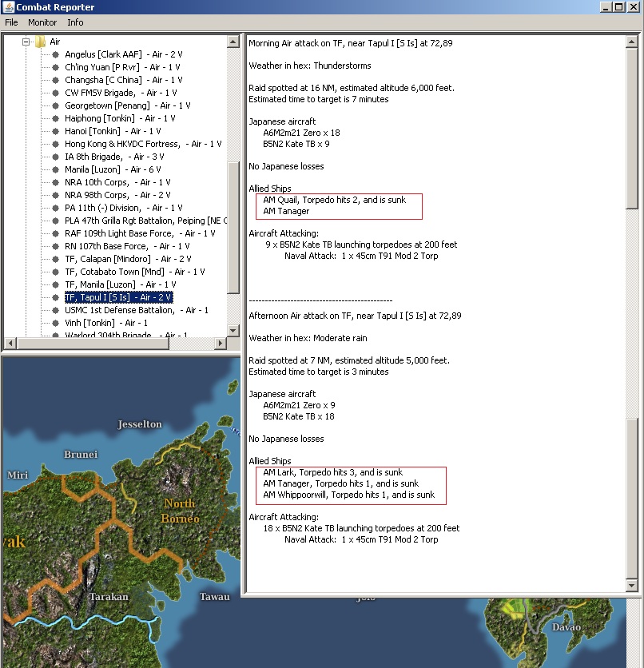Select IA 8th Brigade report
This screenshot has height=668, width=644.
[114, 157]
